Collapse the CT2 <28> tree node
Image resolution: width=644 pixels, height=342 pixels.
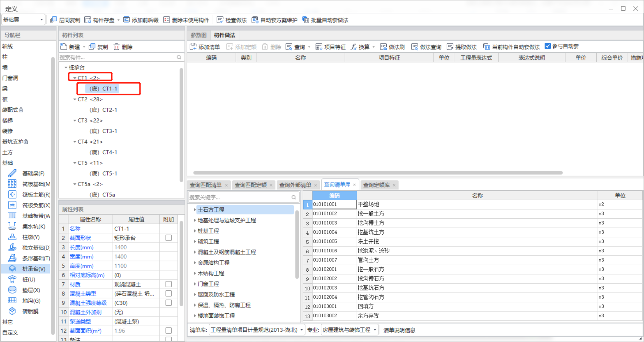coord(75,99)
